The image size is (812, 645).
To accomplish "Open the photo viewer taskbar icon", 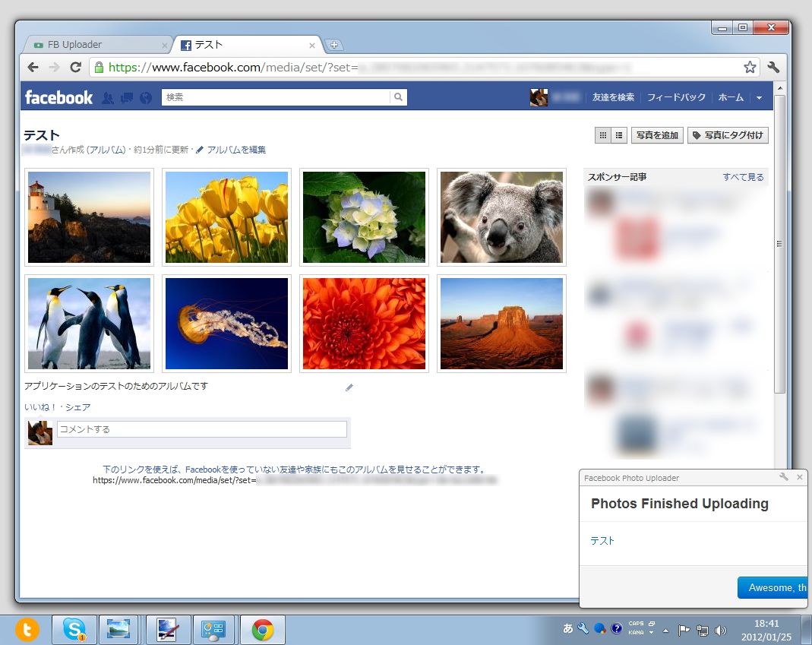I will [118, 630].
